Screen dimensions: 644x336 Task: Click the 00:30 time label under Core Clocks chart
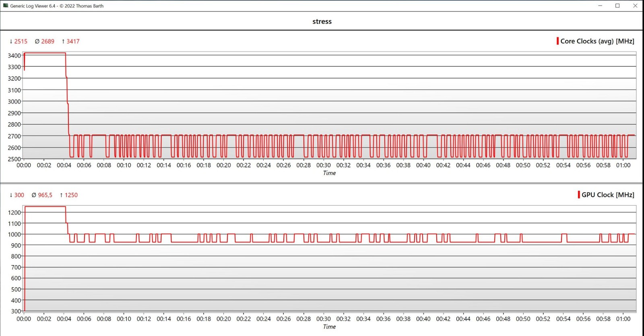point(324,165)
